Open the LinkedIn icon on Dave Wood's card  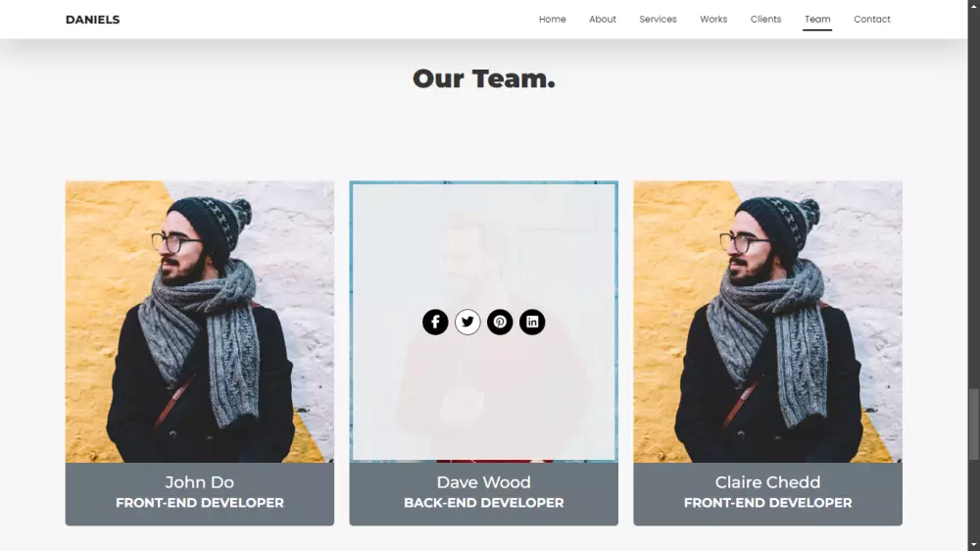coord(532,323)
